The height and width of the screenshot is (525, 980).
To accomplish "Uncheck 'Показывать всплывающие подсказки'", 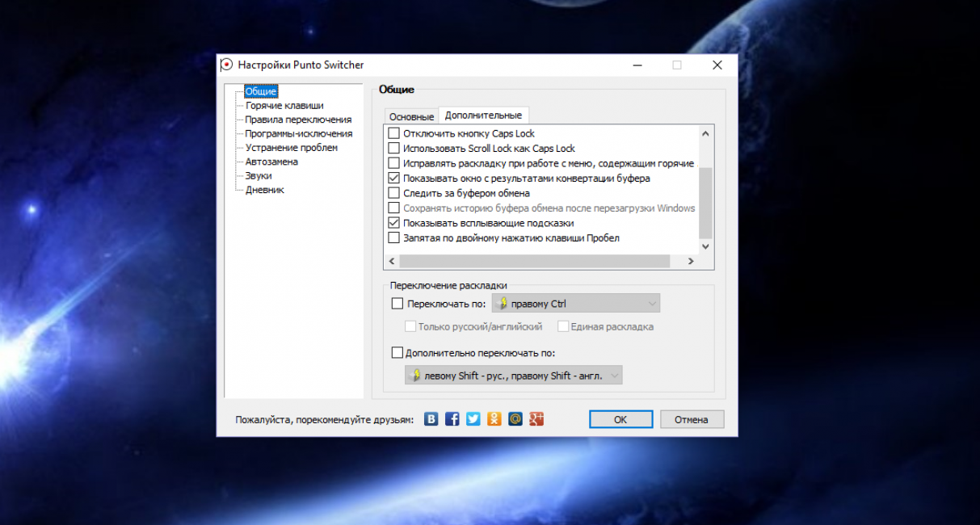I will (394, 223).
